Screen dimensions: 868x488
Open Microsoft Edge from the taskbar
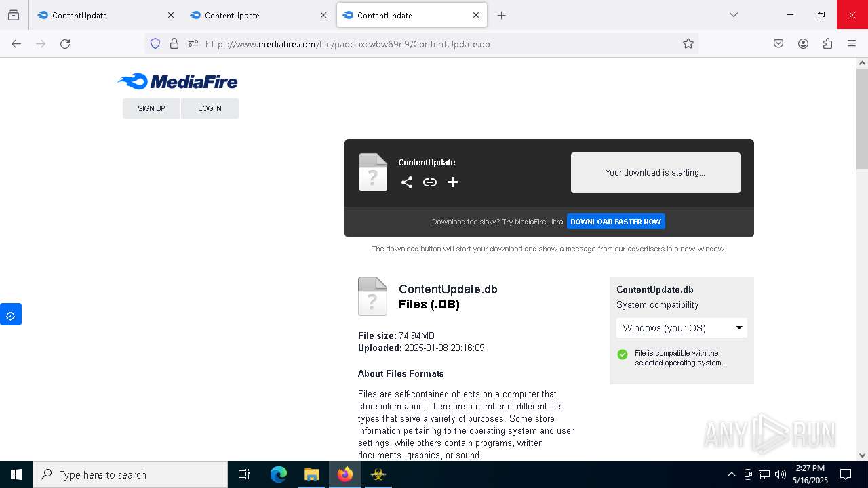[279, 474]
